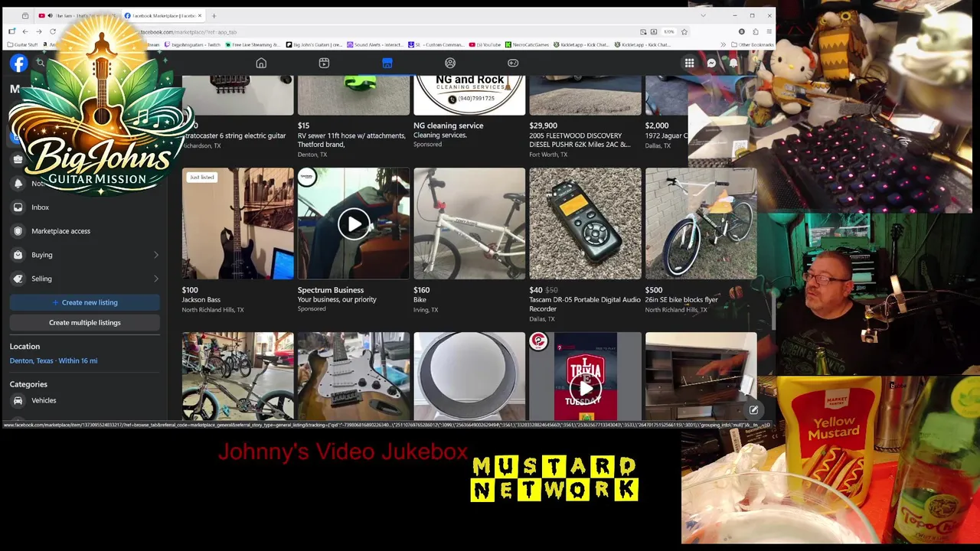Open a new browser tab with plus
The height and width of the screenshot is (551, 980).
(x=214, y=15)
